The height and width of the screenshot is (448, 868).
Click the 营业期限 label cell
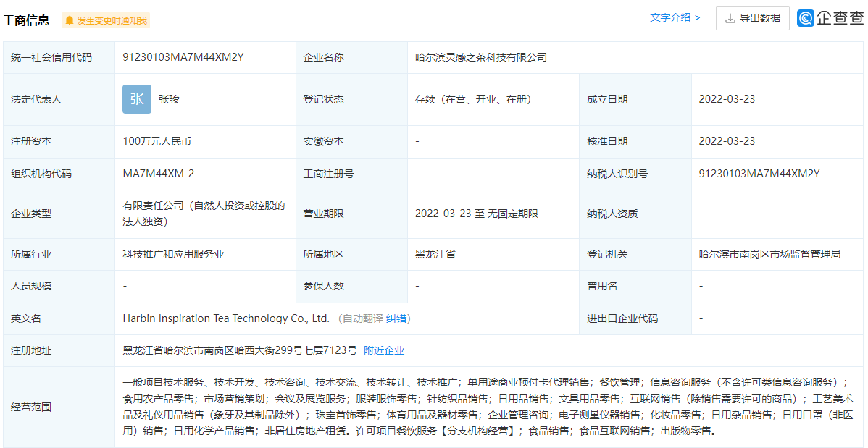point(351,214)
